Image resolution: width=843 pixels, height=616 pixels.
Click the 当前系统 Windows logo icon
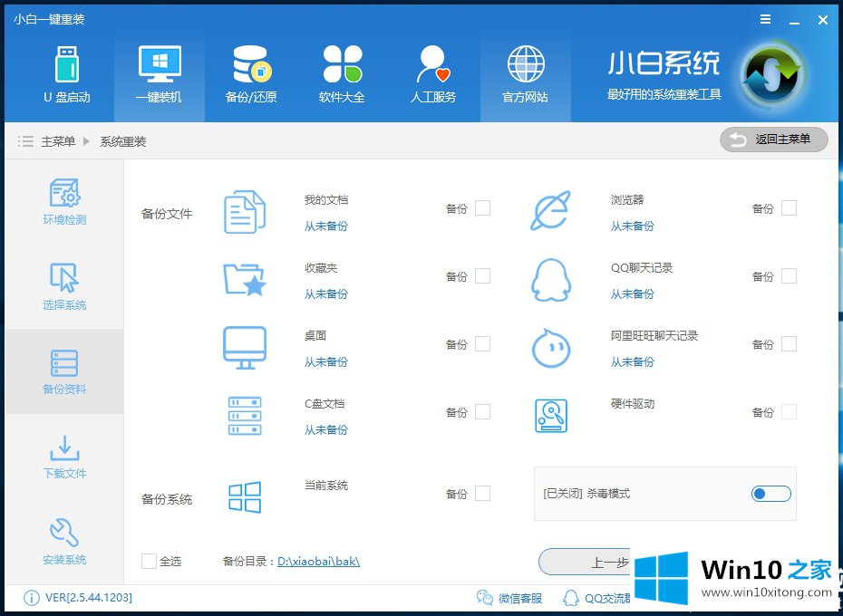pyautogui.click(x=245, y=496)
